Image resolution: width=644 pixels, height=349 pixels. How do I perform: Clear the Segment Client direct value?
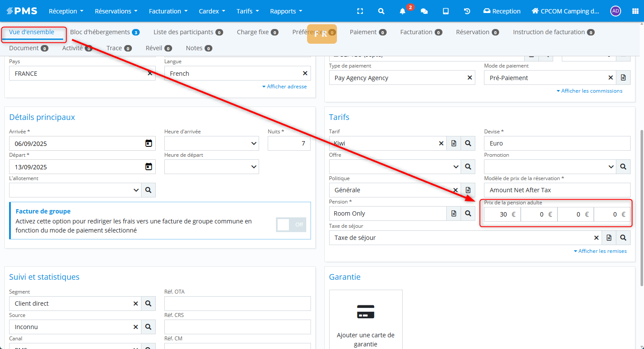(135, 304)
